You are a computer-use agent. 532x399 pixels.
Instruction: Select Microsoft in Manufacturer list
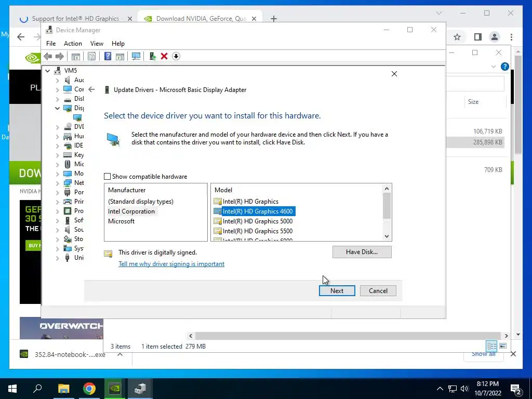[121, 221]
